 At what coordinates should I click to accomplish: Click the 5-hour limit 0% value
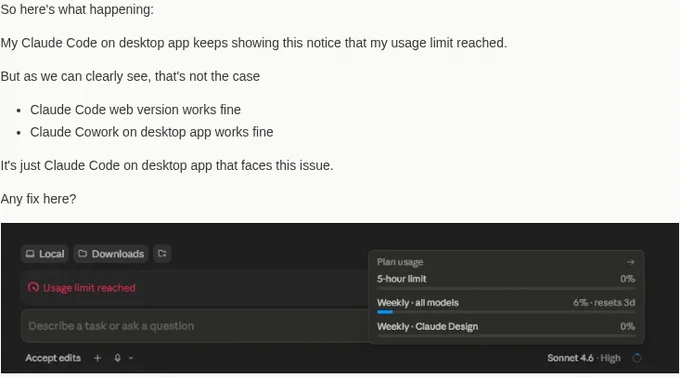pos(628,279)
